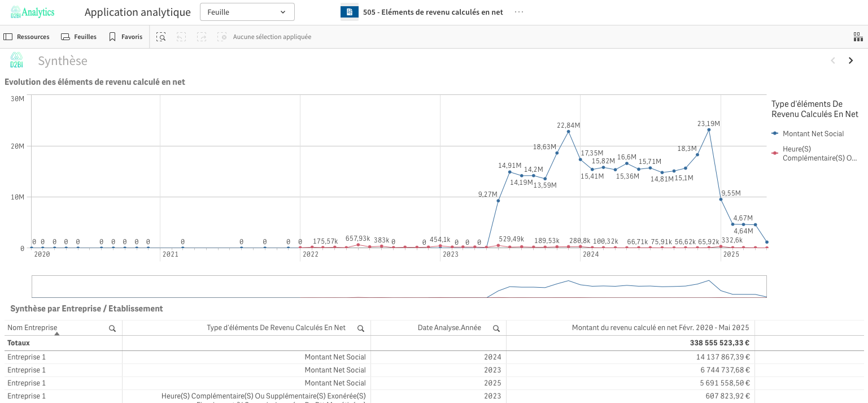The width and height of the screenshot is (868, 403).
Task: Search in Type d'éléments column header
Action: coord(360,328)
